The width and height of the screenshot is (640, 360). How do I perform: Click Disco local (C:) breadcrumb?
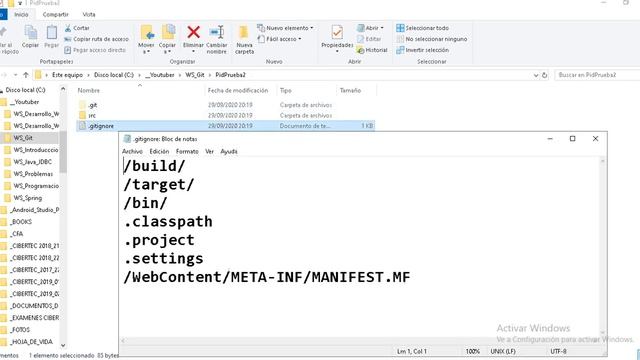[113, 75]
